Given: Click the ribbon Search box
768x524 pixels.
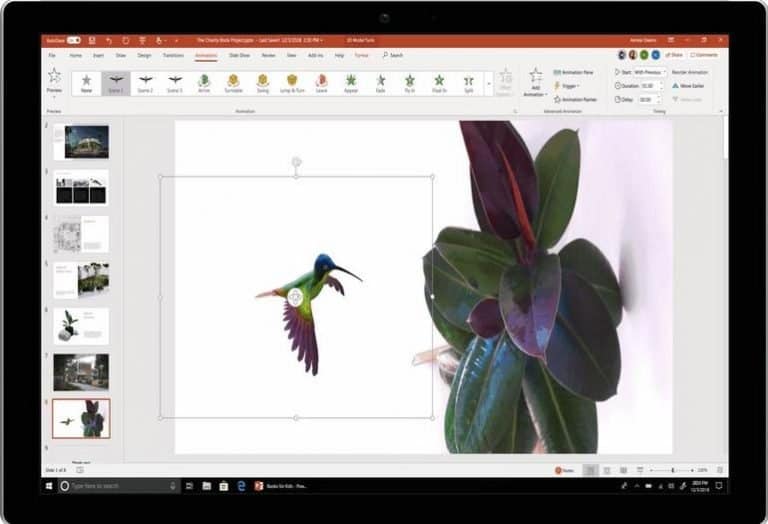Looking at the screenshot, I should pyautogui.click(x=393, y=55).
